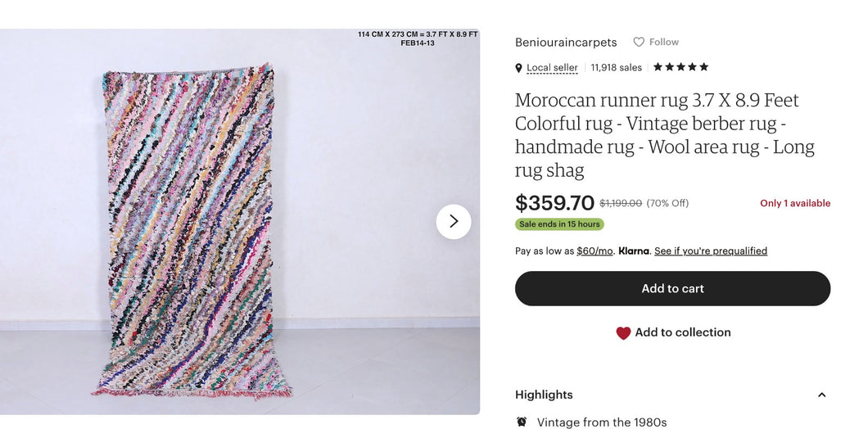The width and height of the screenshot is (868, 429).
Task: Click the "Sale ends in 15 hours" badge
Action: coord(559,224)
